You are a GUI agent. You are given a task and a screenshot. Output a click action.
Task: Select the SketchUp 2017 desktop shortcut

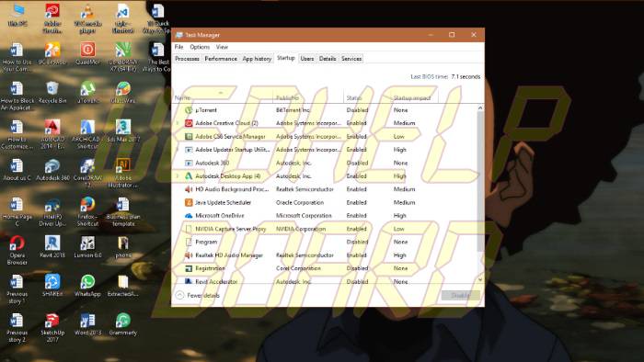point(52,328)
